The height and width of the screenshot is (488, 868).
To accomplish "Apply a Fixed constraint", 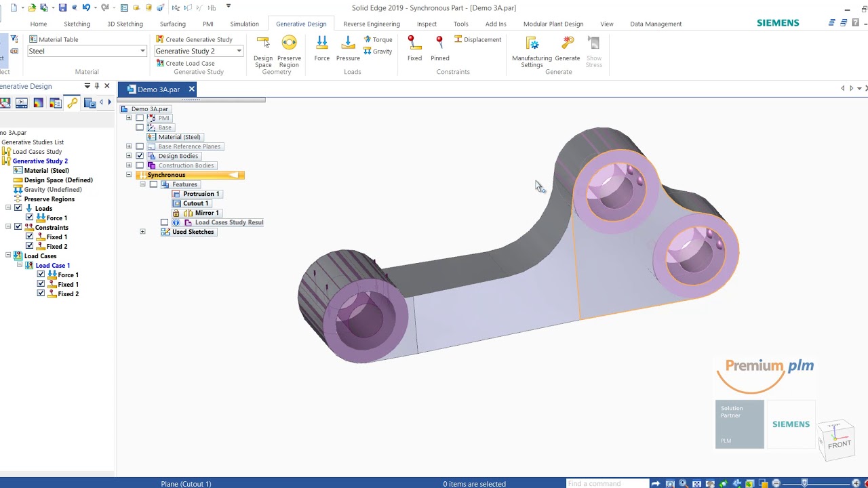I will click(414, 49).
